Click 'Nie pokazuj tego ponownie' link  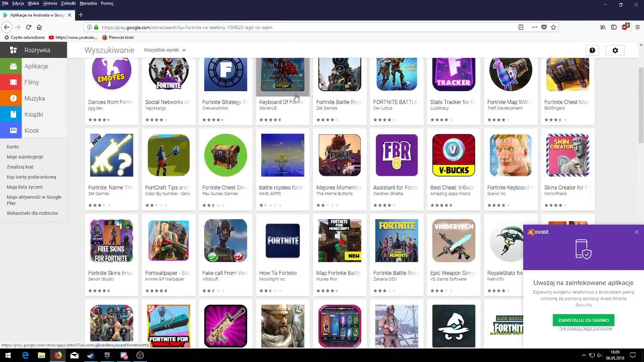[585, 328]
